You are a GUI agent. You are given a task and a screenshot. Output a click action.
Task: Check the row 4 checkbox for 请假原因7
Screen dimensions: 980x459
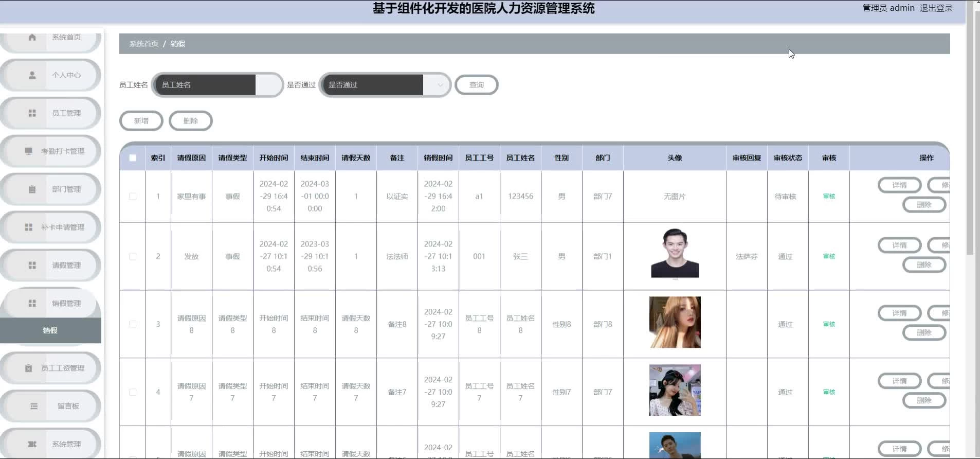point(133,392)
